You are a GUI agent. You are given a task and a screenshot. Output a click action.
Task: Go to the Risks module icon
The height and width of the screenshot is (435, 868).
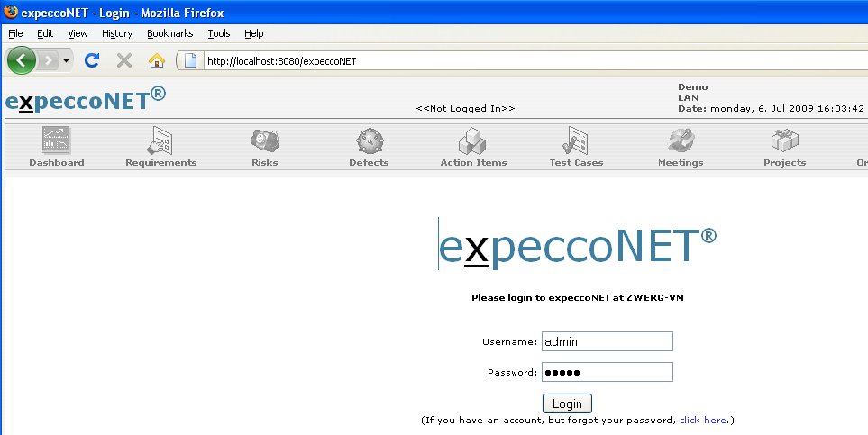pos(264,140)
